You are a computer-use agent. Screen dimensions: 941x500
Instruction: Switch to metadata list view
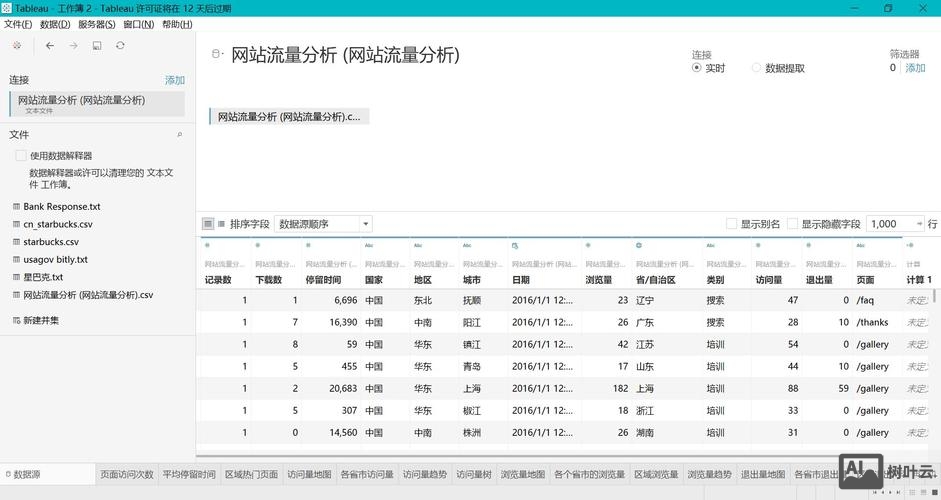click(221, 224)
